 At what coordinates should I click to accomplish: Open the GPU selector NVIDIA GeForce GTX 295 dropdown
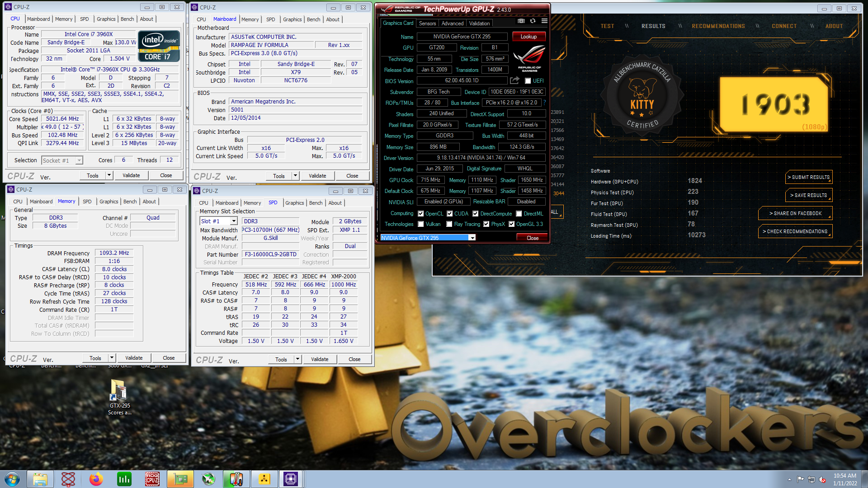pos(428,238)
